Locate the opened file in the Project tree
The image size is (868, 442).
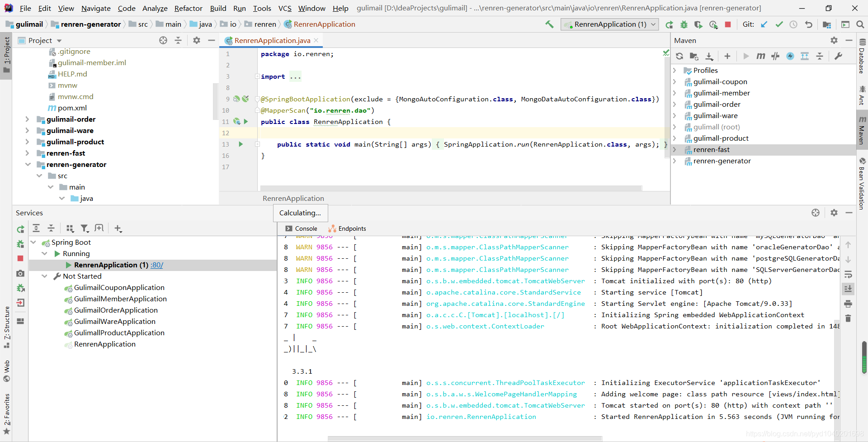click(x=163, y=40)
